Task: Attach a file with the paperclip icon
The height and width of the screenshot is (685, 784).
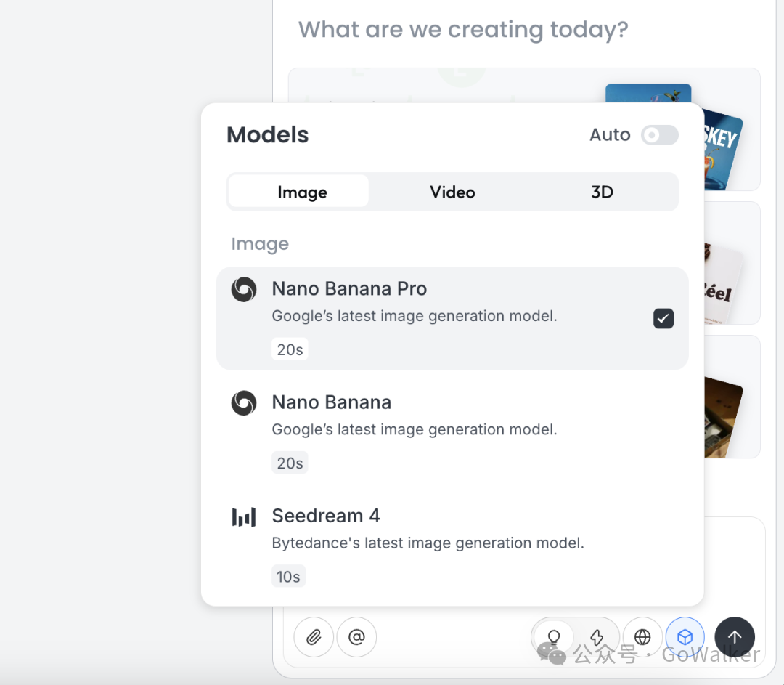Action: (314, 637)
